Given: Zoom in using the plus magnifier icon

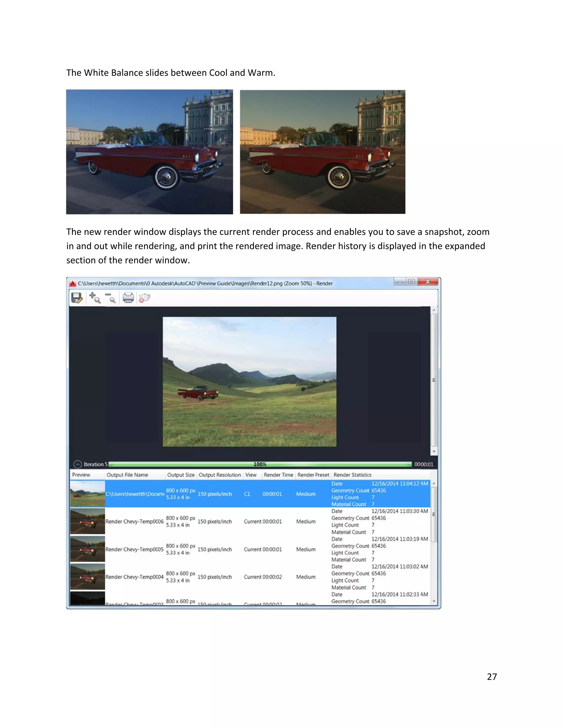Looking at the screenshot, I should [95, 298].
